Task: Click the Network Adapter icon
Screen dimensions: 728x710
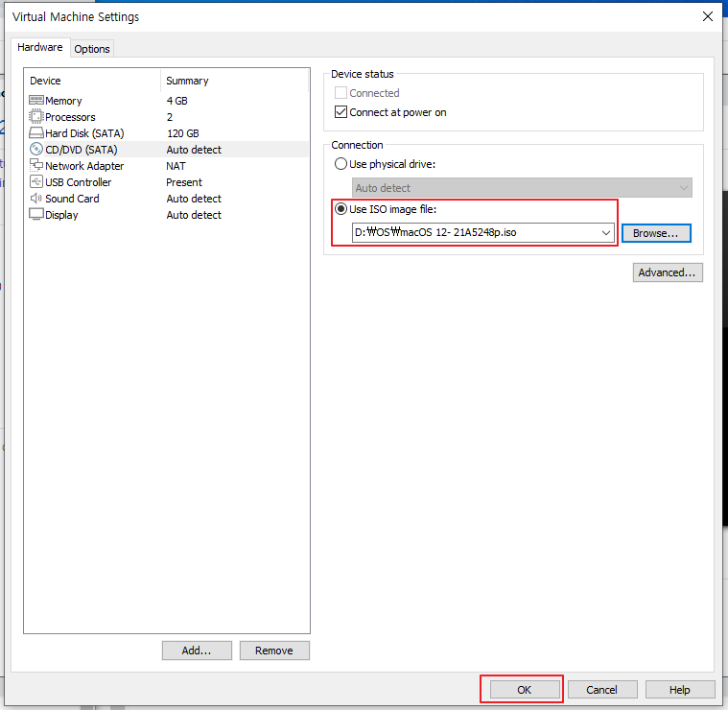Action: click(x=36, y=165)
